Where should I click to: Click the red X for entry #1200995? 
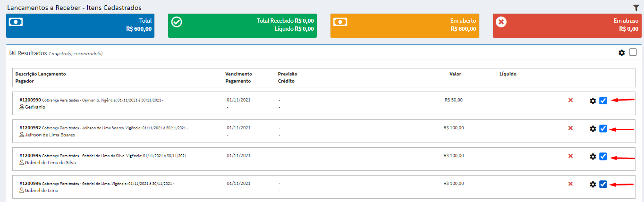tap(570, 156)
